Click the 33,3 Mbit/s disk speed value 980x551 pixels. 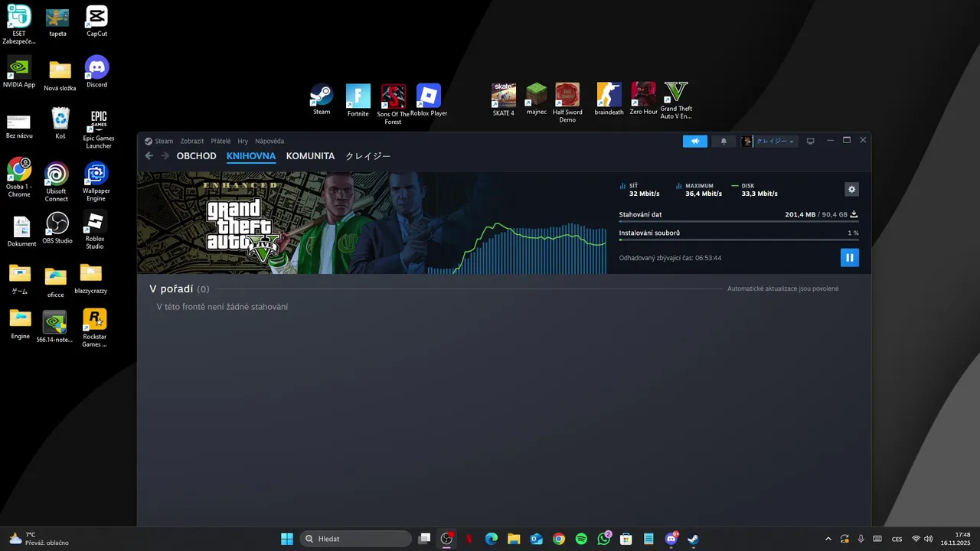(759, 194)
